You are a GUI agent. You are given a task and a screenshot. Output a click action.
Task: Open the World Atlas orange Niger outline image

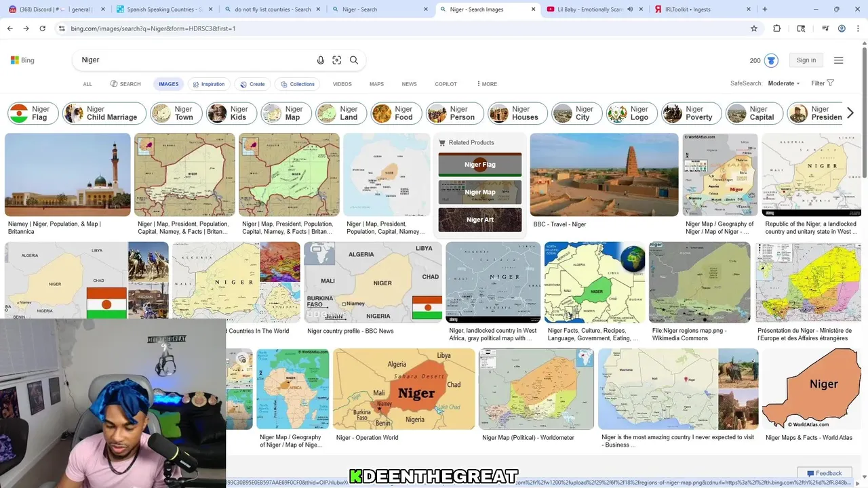[812, 389]
